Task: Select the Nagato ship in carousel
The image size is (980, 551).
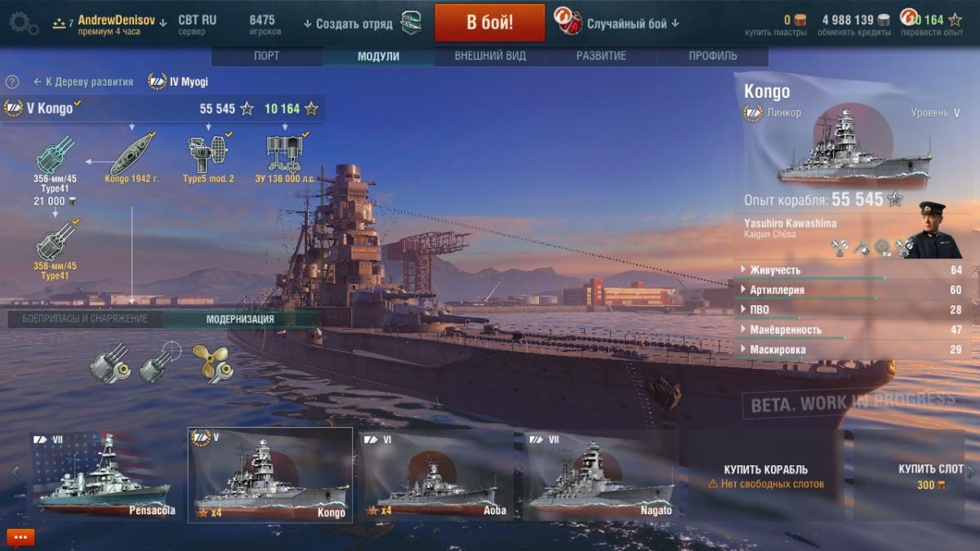Action: [x=601, y=474]
